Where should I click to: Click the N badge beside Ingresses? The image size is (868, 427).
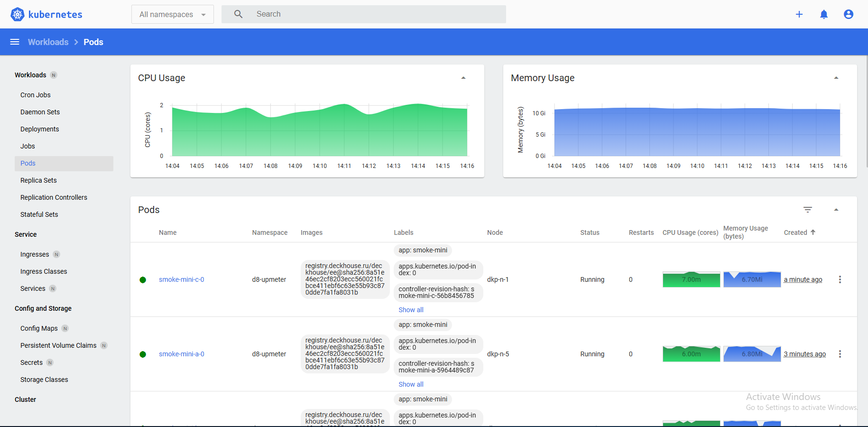(x=56, y=254)
